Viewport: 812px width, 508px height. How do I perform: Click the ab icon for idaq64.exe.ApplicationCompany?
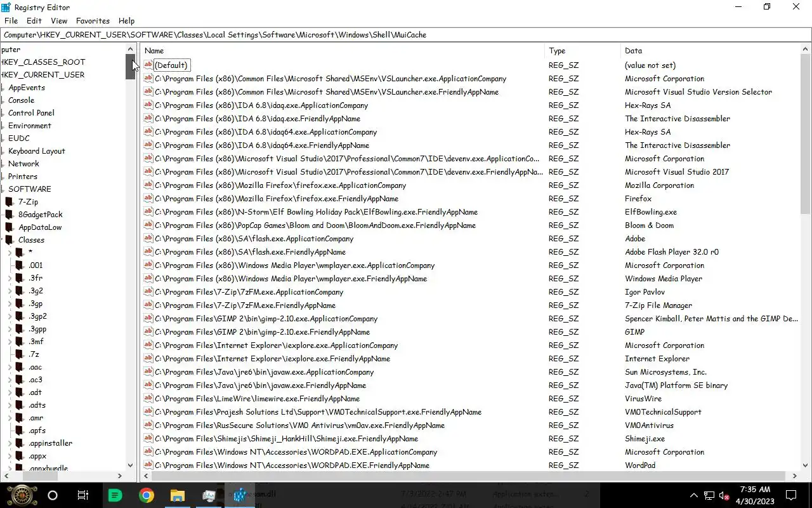[148, 131]
